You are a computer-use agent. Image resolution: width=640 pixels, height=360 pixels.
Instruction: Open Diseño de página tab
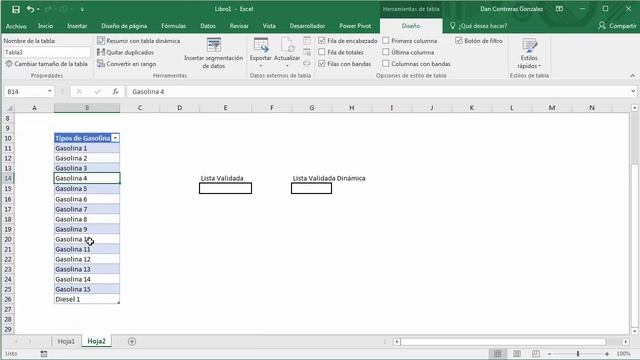124,26
